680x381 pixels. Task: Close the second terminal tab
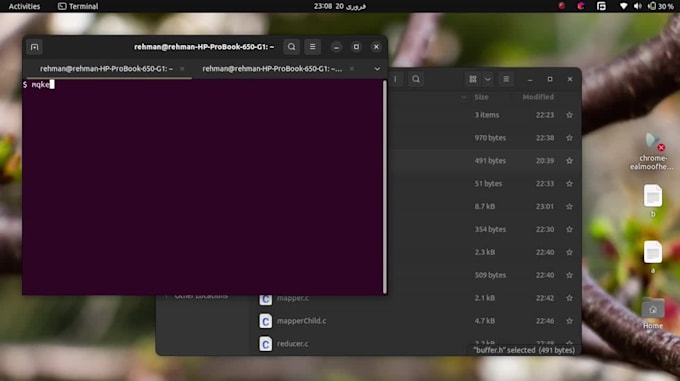click(x=352, y=68)
